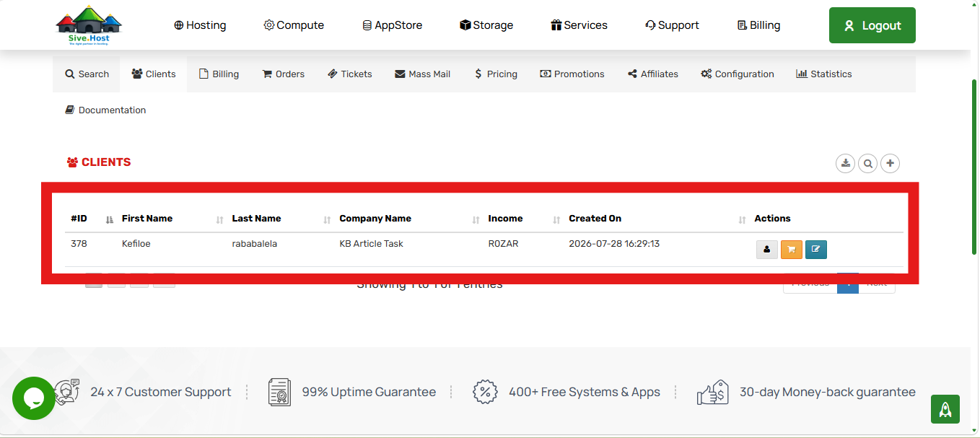Open the AppStore menu
980x438 pixels.
click(x=392, y=25)
